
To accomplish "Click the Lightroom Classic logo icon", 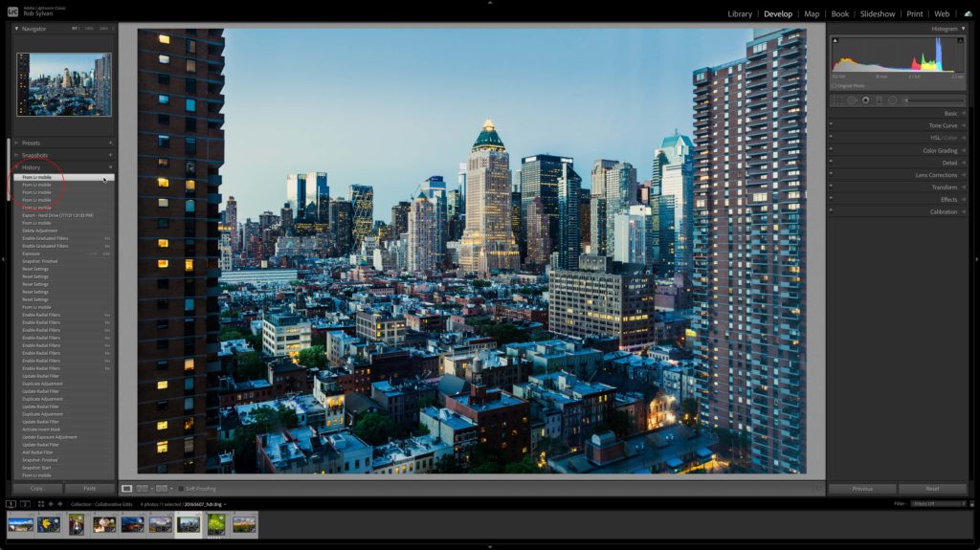I will (x=12, y=11).
